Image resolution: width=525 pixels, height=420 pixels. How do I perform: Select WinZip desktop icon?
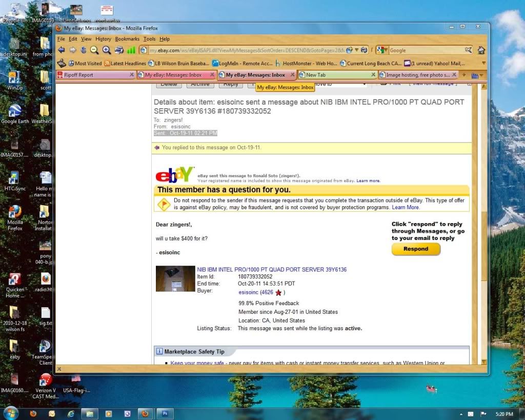click(x=15, y=81)
